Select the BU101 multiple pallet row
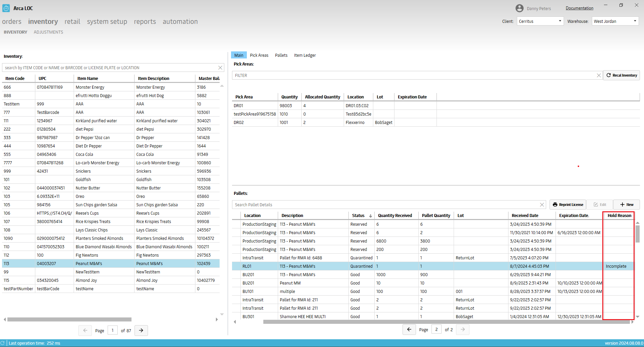This screenshot has width=644, height=347. (433, 292)
